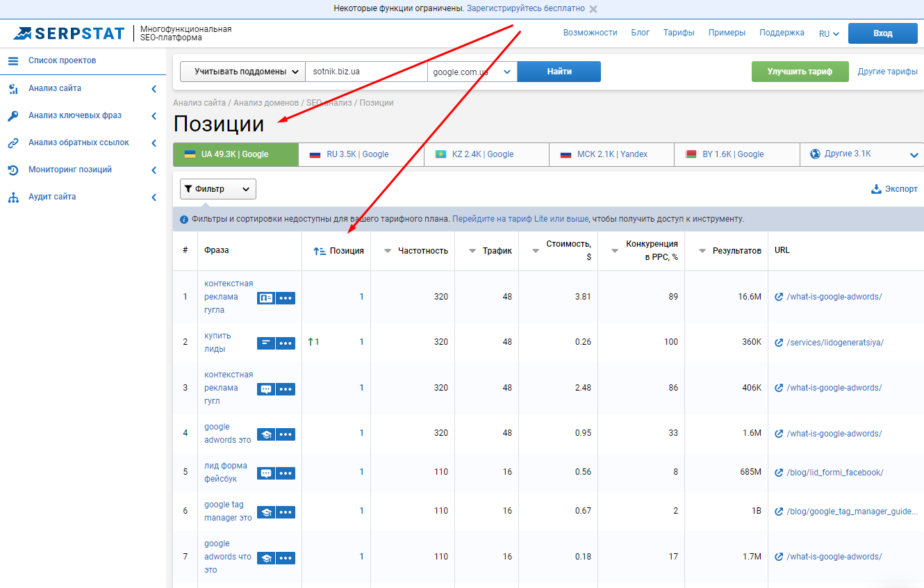This screenshot has width=924, height=588.
Task: Close the registration notice banner
Action: (593, 9)
